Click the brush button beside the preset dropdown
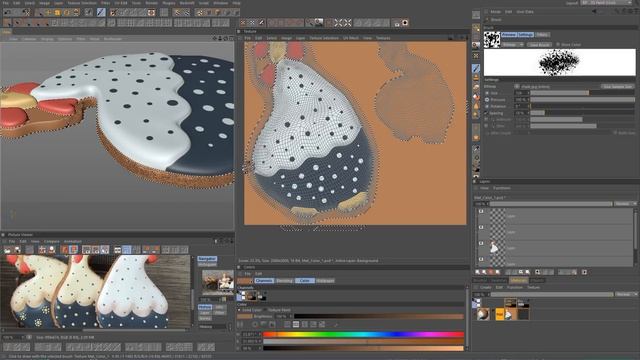 click(539, 44)
